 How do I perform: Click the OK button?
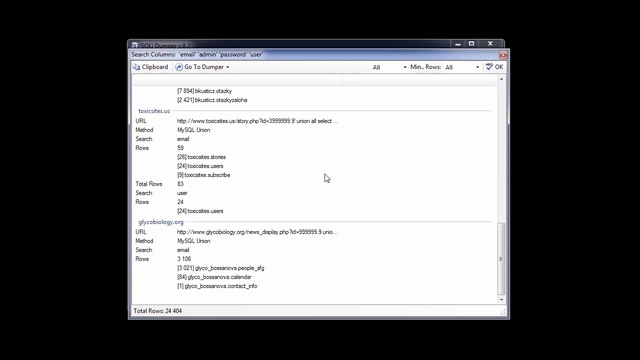[x=494, y=67]
